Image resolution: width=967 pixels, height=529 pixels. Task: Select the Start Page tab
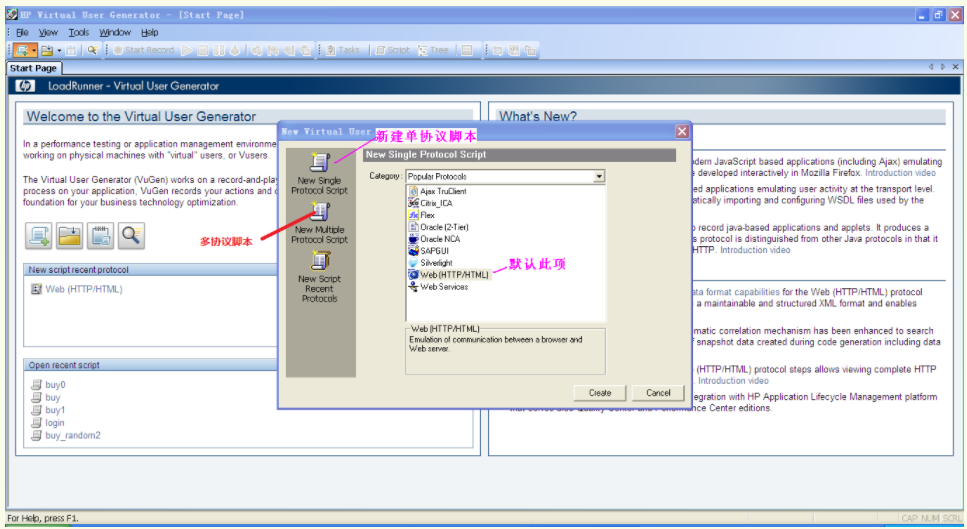[33, 68]
